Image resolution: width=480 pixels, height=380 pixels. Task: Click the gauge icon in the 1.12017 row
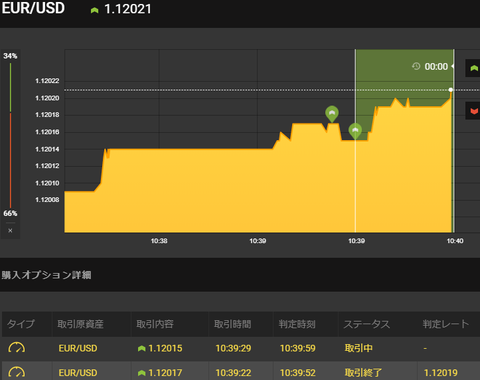(x=17, y=372)
